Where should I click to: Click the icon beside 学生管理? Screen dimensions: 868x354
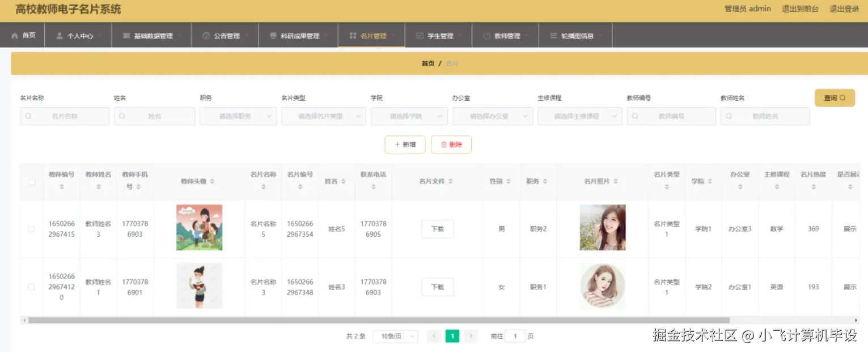(420, 36)
